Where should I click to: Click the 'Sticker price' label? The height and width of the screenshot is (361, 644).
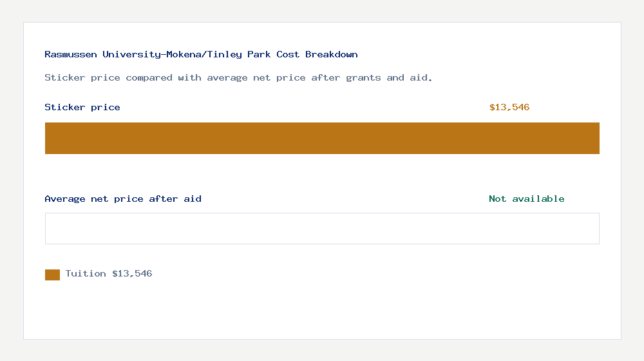(82, 107)
